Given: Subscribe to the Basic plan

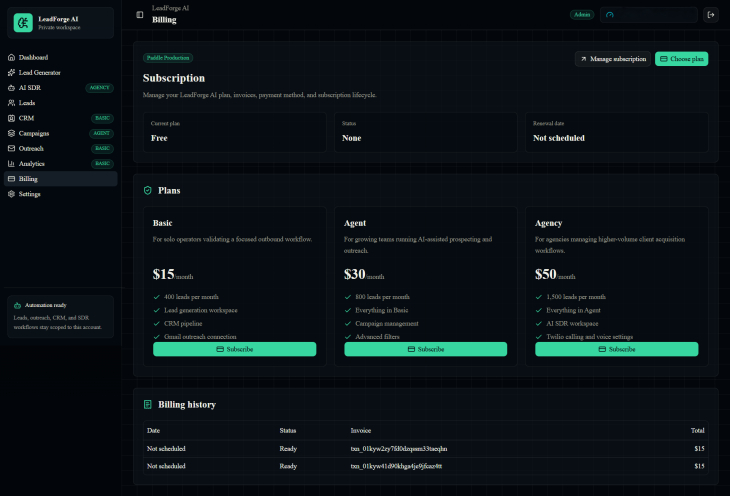Looking at the screenshot, I should [x=235, y=349].
